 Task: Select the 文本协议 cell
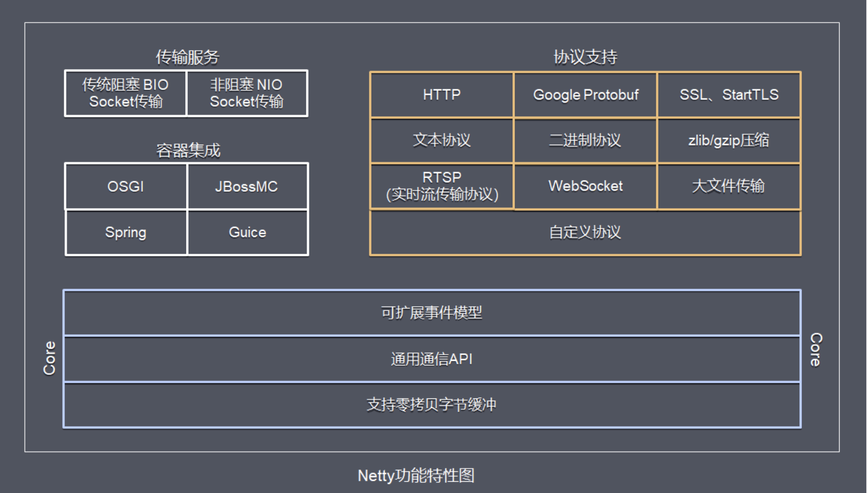point(442,140)
